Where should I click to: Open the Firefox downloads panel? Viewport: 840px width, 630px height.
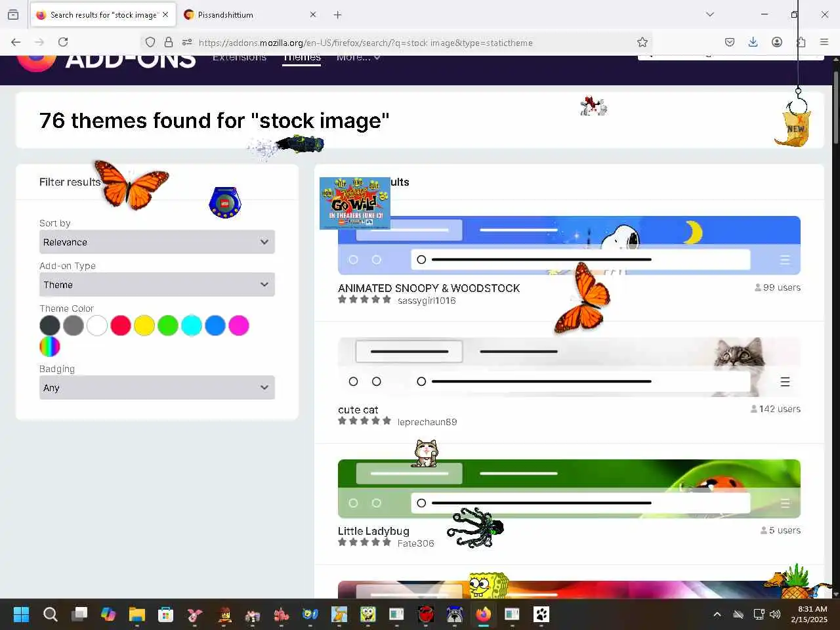point(753,42)
